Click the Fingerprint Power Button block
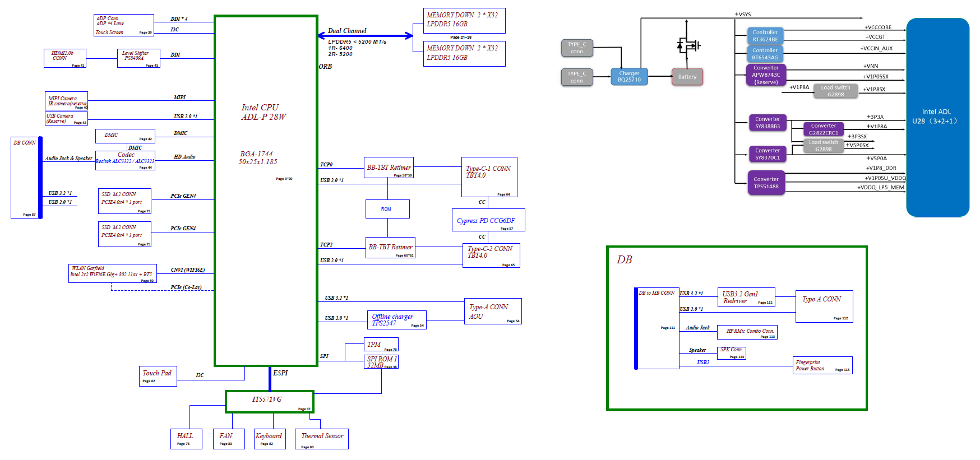The image size is (980, 460). pos(822,365)
